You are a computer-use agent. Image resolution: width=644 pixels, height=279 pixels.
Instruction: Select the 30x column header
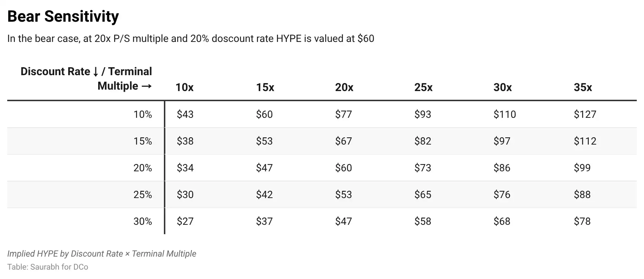tap(502, 87)
